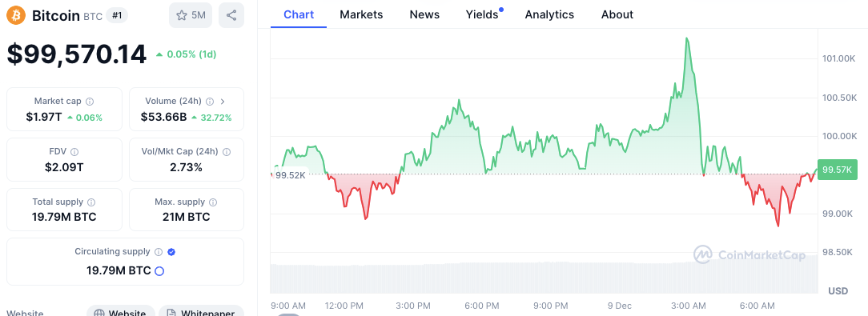The image size is (868, 316).
Task: Open the share icon button
Action: (x=231, y=15)
